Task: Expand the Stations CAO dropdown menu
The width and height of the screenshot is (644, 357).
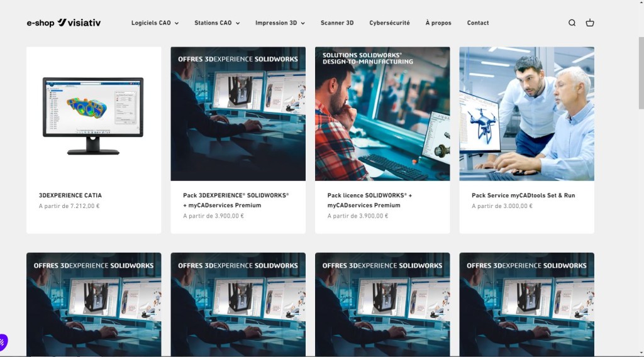Action: [217, 23]
